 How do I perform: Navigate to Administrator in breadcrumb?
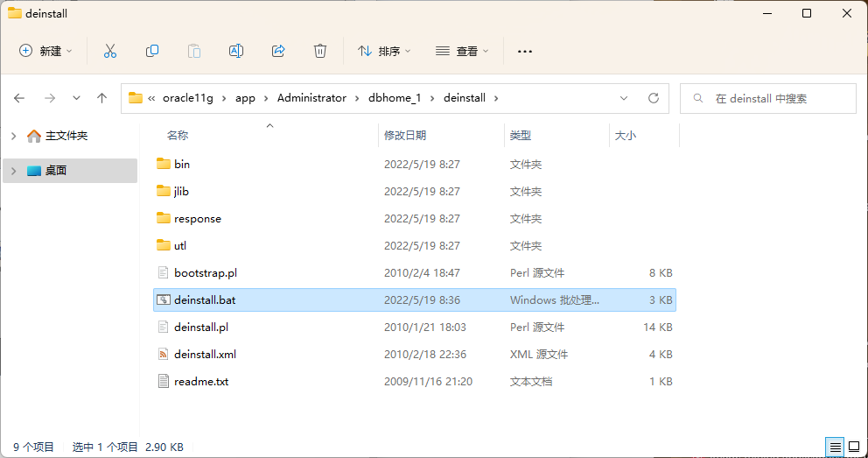coord(311,98)
